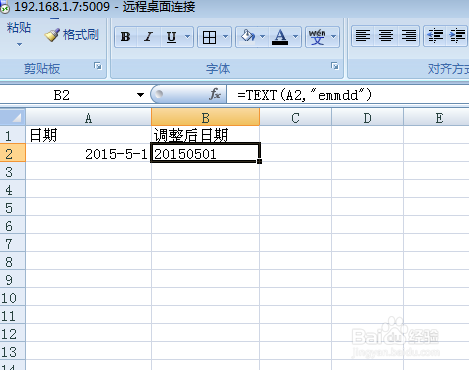Decrease indent
Image resolution: width=469 pixels, height=370 pixels.
435,36
